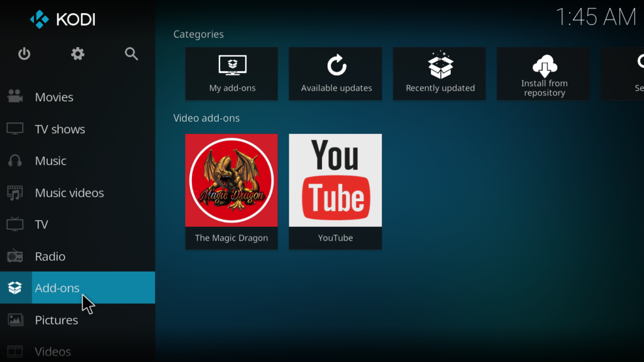This screenshot has height=362, width=644.
Task: Click the Available updates refresh icon
Action: click(x=336, y=65)
